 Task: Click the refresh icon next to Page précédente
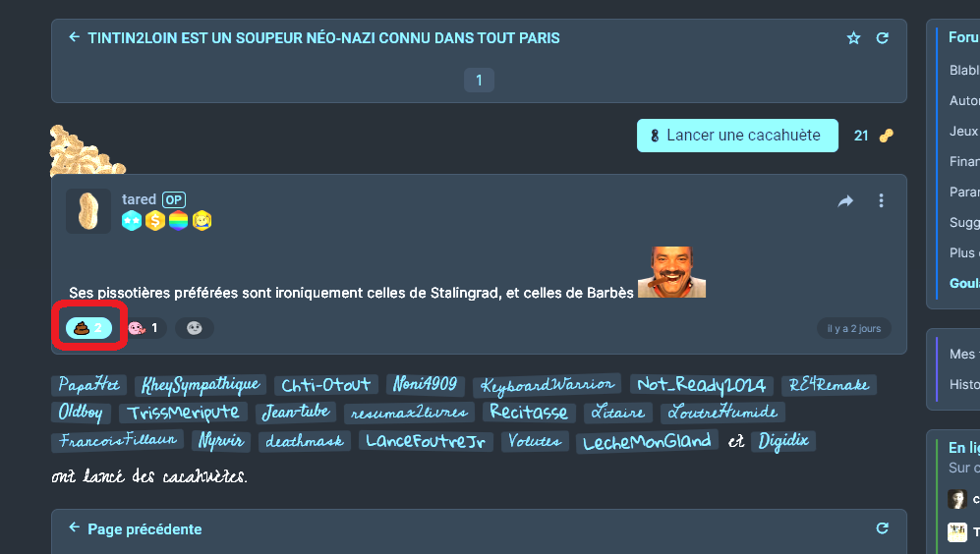pos(882,528)
